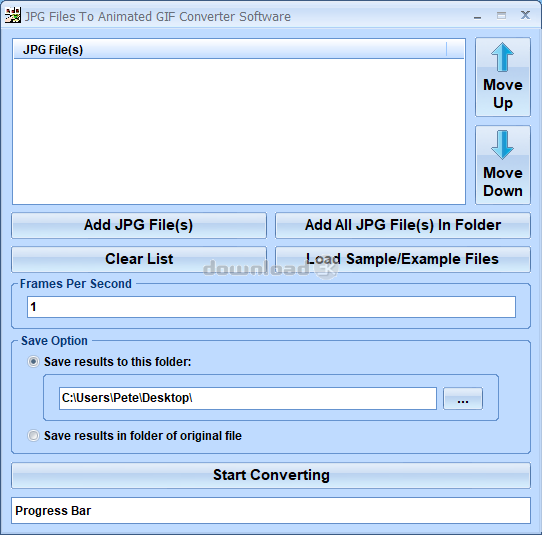
Task: Click the Move Down arrow button
Action: (503, 165)
